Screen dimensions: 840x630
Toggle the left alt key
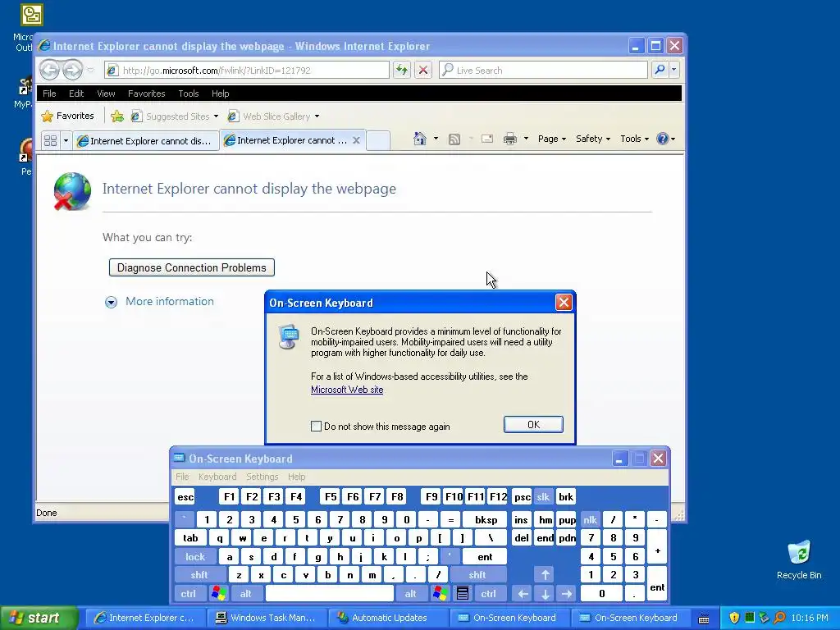(246, 594)
